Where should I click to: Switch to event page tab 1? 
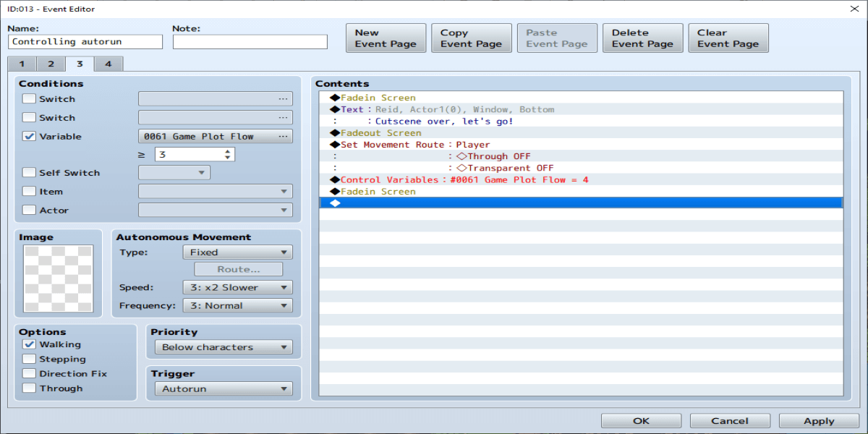22,64
